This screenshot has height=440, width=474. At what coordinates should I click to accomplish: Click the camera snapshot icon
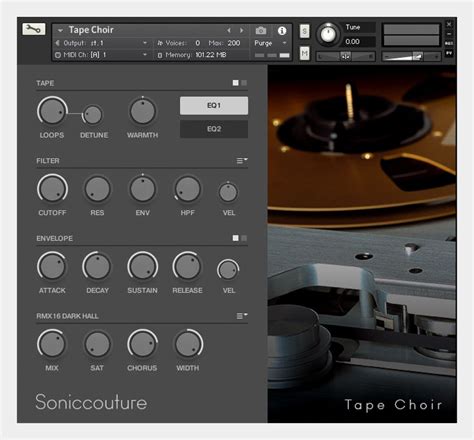pos(261,31)
